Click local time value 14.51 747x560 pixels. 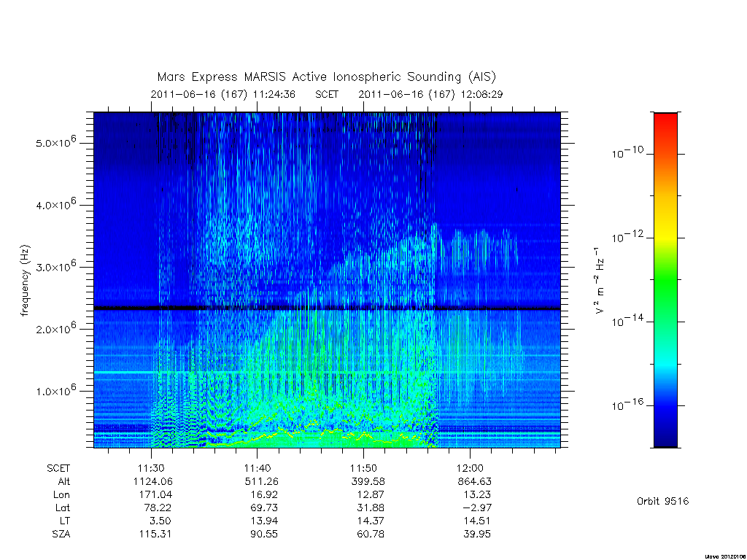(477, 521)
